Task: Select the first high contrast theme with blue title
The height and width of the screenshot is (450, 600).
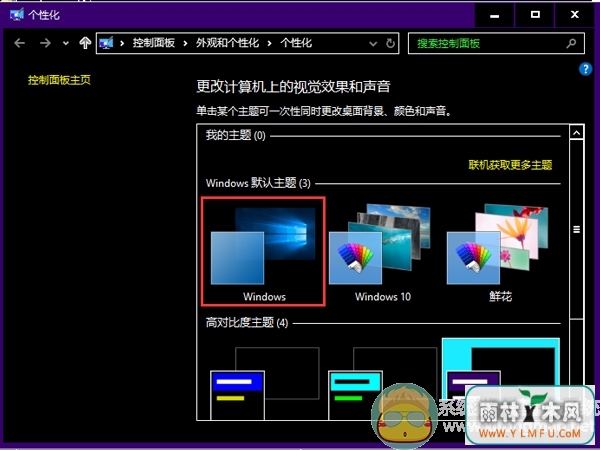Action: point(264,383)
